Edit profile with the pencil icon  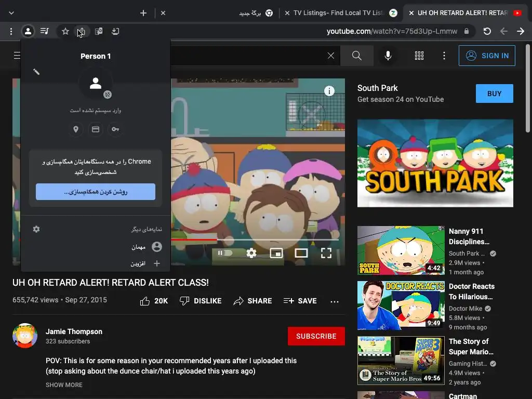pos(36,72)
